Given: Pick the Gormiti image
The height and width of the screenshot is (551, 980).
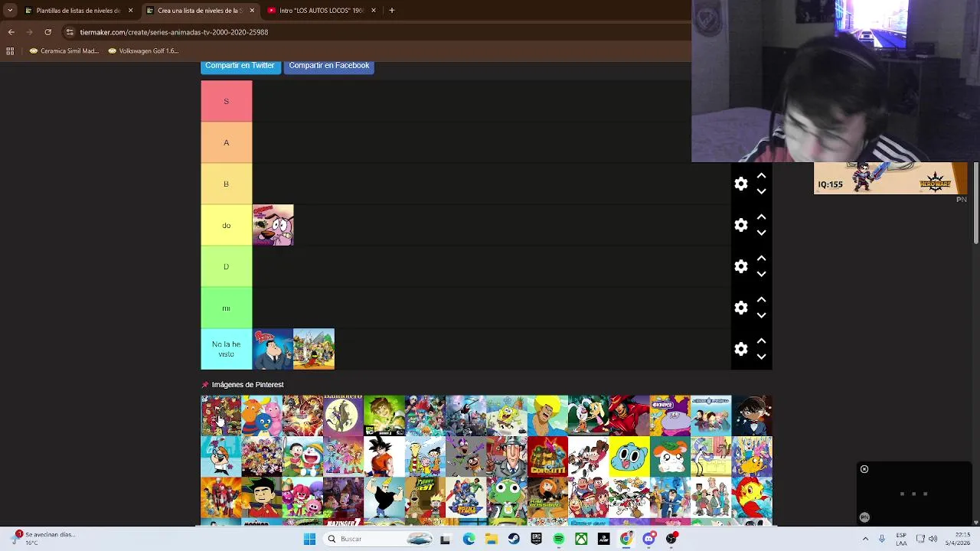Looking at the screenshot, I should pos(547,457).
